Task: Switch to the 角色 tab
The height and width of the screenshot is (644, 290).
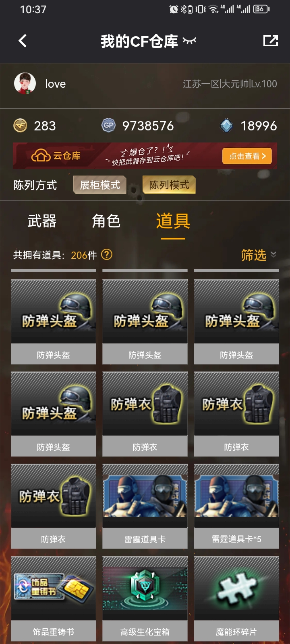Action: (106, 221)
